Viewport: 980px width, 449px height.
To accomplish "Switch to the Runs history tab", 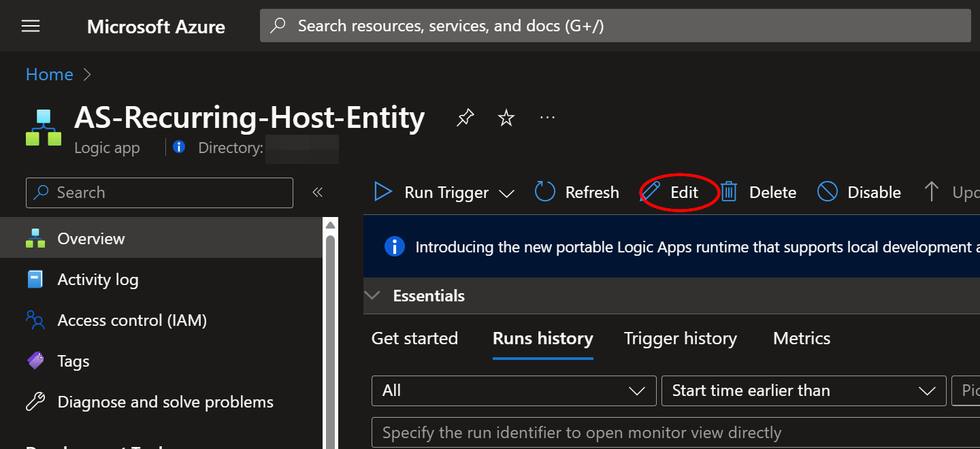I will click(x=543, y=338).
